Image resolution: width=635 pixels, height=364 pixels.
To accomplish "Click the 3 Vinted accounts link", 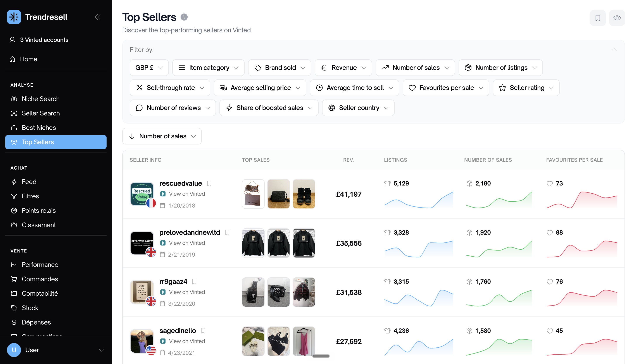I will click(44, 40).
